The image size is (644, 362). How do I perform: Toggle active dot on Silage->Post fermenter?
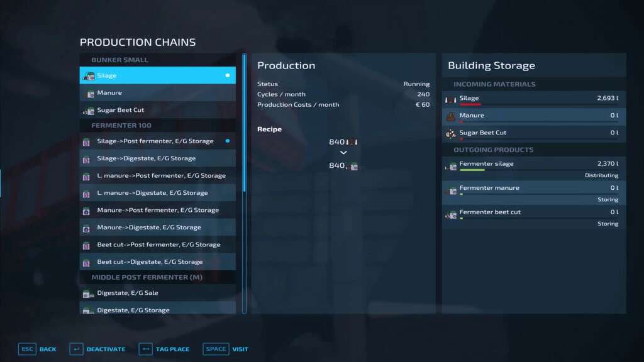pos(228,141)
